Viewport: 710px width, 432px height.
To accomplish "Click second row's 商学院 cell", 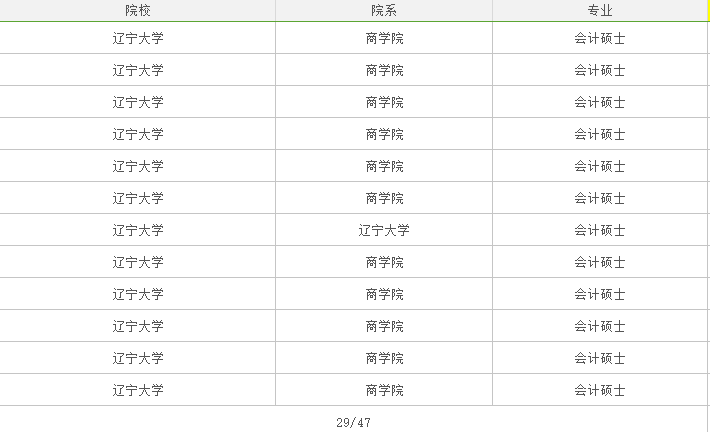I will pos(384,70).
